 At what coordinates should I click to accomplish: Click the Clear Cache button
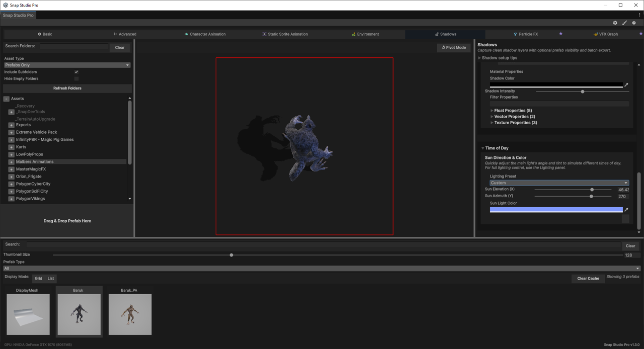tap(588, 278)
